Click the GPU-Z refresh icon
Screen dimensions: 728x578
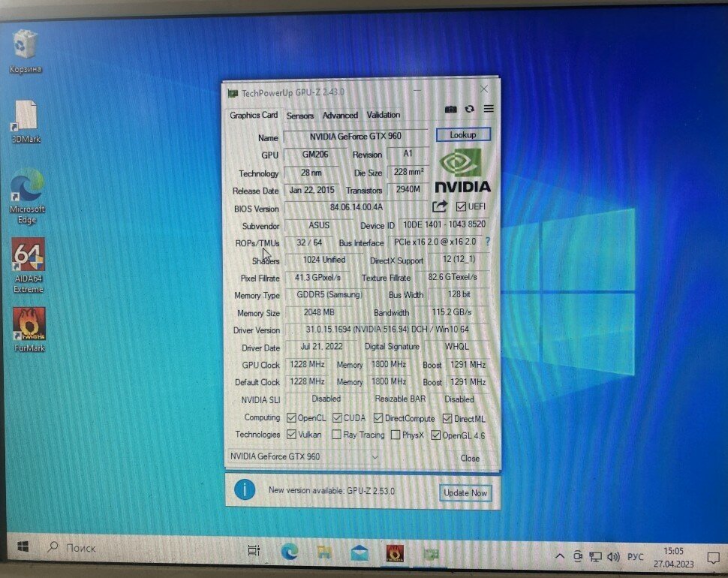[469, 109]
